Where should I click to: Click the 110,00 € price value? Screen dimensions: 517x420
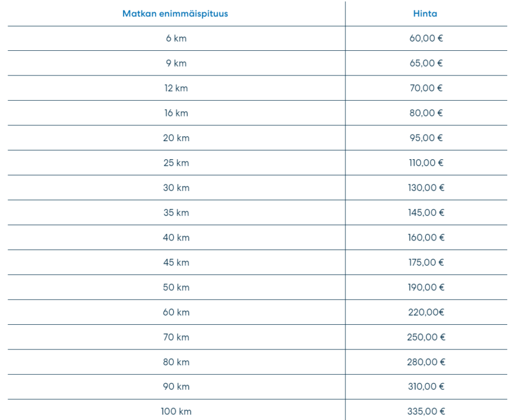click(429, 163)
